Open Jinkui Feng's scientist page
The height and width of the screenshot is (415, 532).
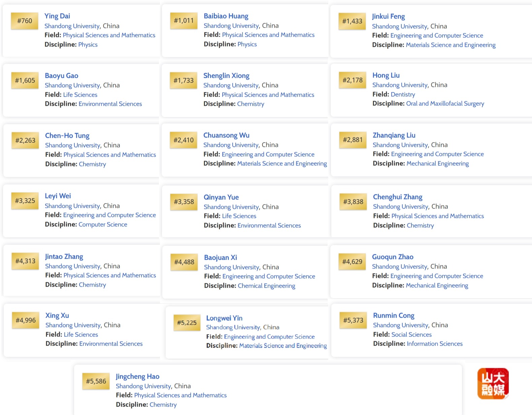tap(388, 16)
